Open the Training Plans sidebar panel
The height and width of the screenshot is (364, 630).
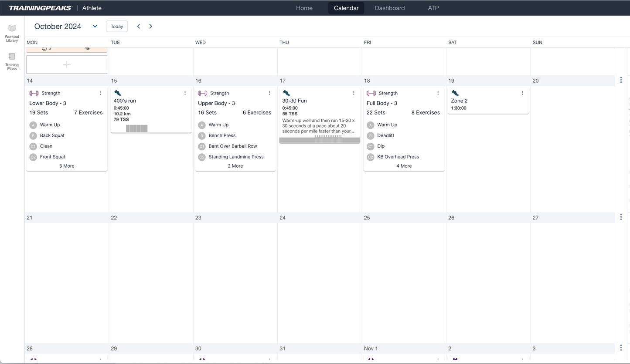point(12,61)
